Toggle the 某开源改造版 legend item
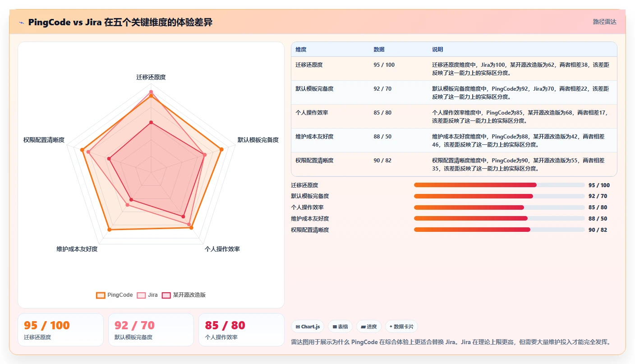The height and width of the screenshot is (364, 635). 184,295
